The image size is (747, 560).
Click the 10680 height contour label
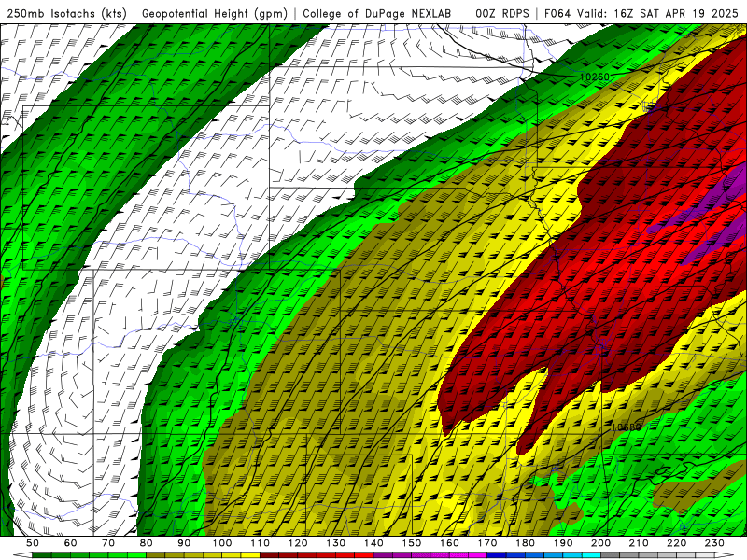626,427
